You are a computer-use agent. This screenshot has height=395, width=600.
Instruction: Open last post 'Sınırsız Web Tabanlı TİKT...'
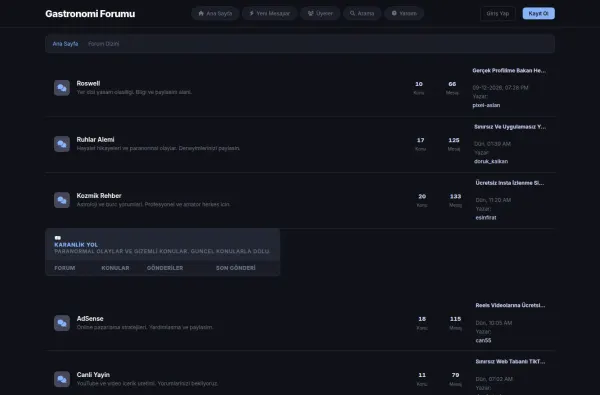[510, 362]
